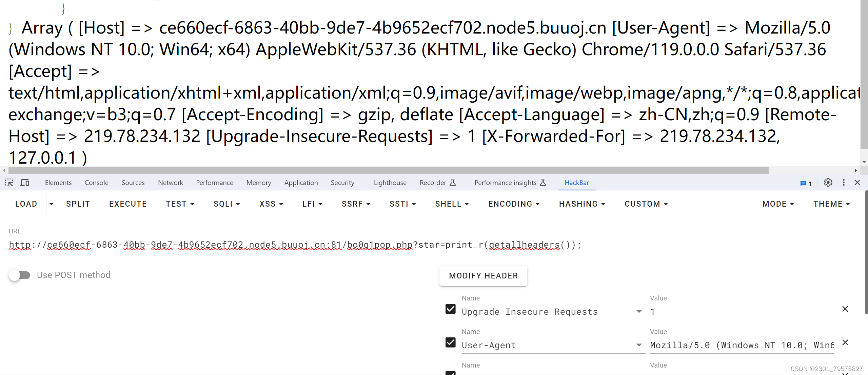Open the DevTools three-dot menu
This screenshot has width=868, height=375.
844,183
